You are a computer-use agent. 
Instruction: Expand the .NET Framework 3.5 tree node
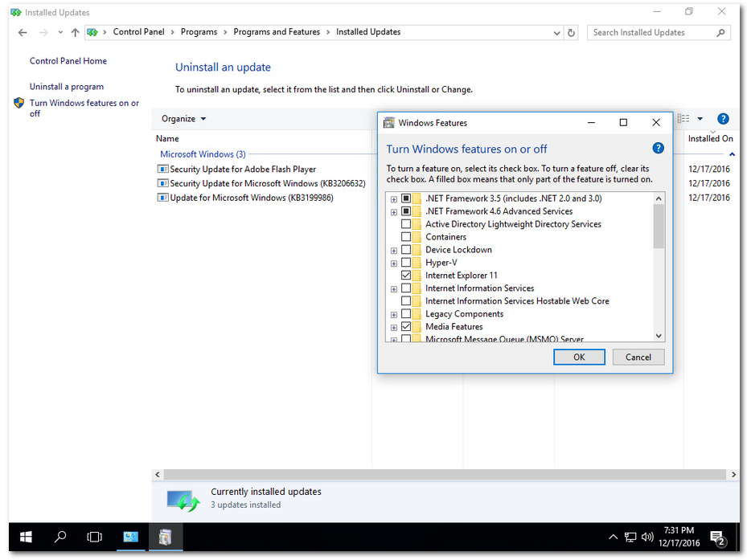[x=394, y=199]
